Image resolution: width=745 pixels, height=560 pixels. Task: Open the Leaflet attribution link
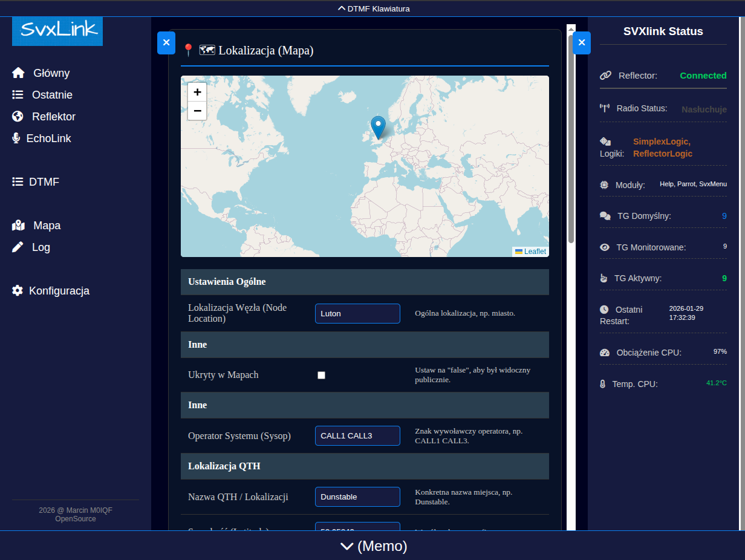tap(535, 252)
